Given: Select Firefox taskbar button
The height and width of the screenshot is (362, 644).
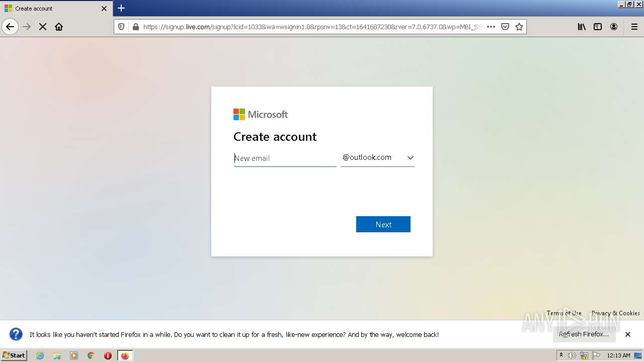Looking at the screenshot, I should point(125,355).
